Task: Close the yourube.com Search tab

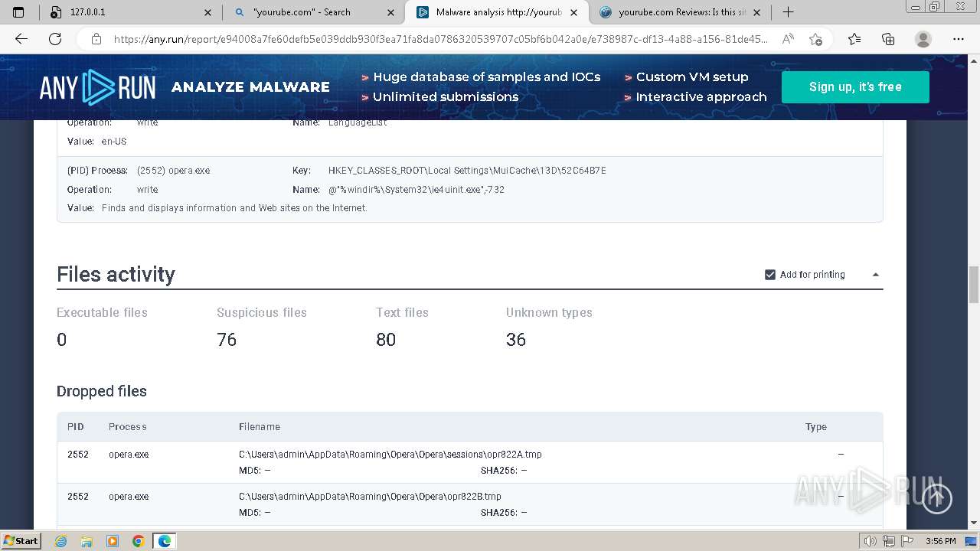Action: pos(391,12)
